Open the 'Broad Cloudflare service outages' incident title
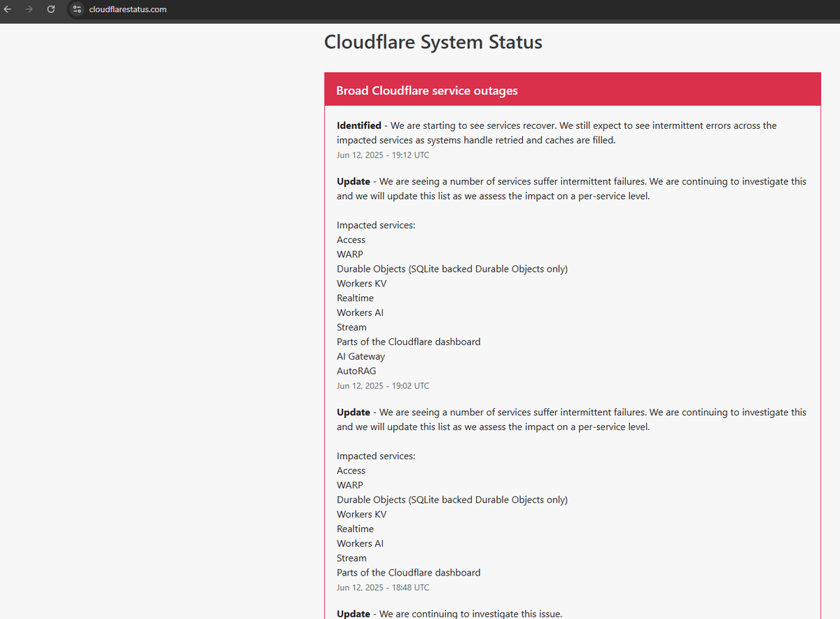This screenshot has height=619, width=840. click(x=427, y=91)
